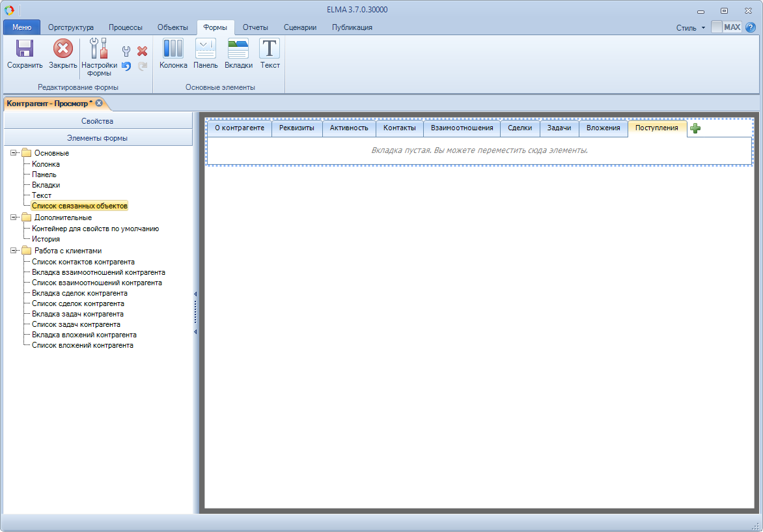763x532 pixels.
Task: Collapse the Основные tree folder
Action: pos(14,153)
